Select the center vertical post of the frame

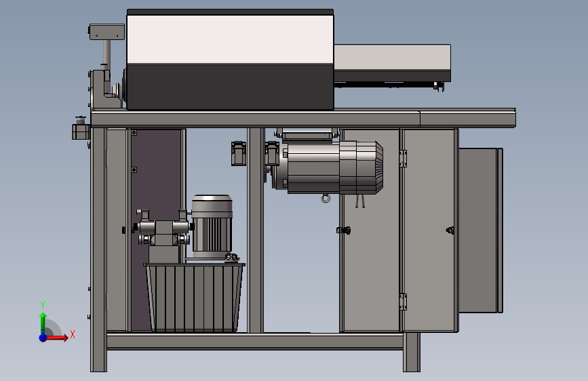256,230
